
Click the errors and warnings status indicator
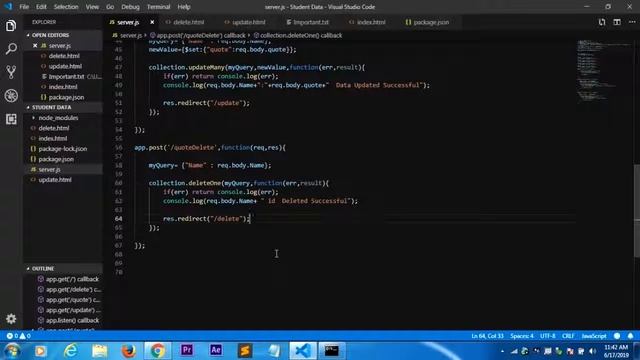[18, 336]
